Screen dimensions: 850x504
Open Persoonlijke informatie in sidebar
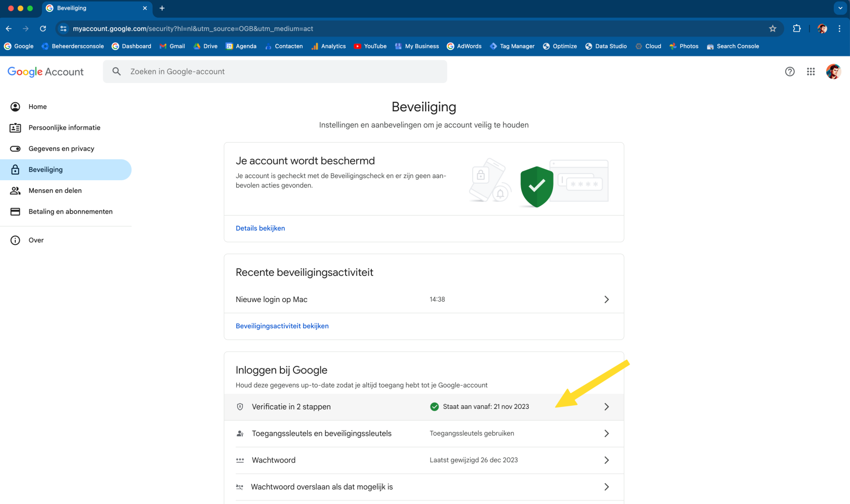[66, 128]
